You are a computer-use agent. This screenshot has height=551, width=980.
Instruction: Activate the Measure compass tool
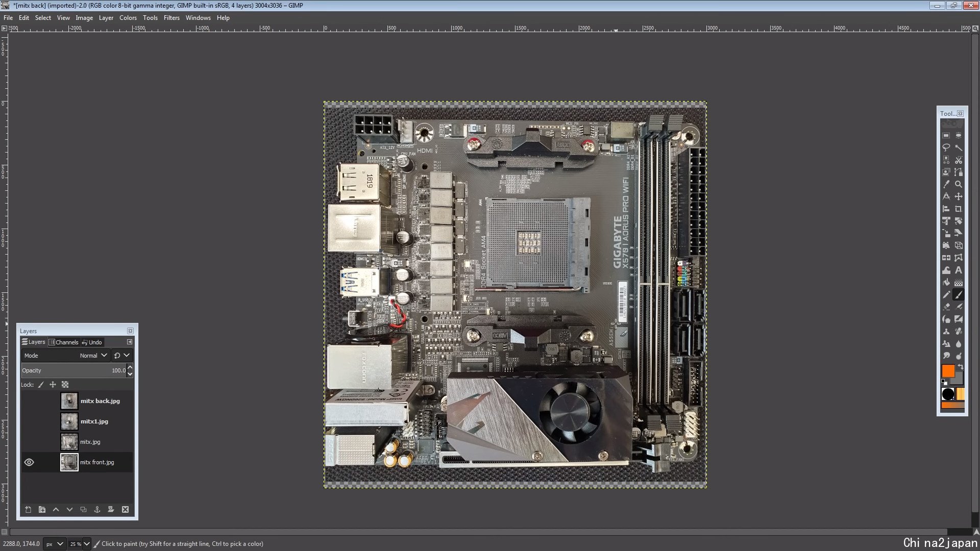tap(946, 196)
